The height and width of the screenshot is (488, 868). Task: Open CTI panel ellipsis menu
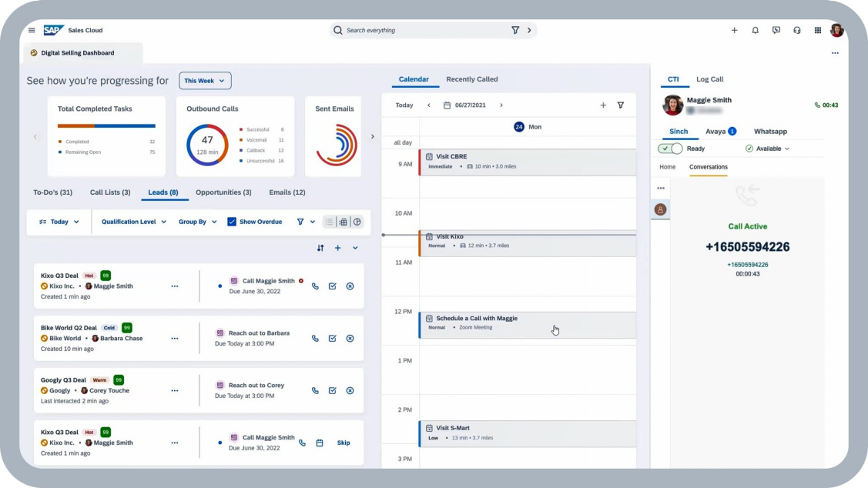(x=660, y=188)
